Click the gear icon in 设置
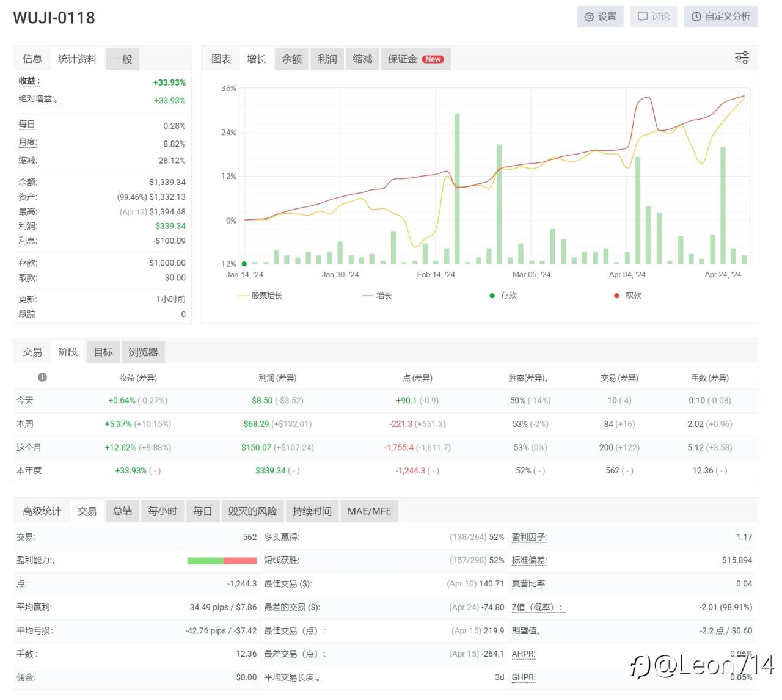 point(589,17)
